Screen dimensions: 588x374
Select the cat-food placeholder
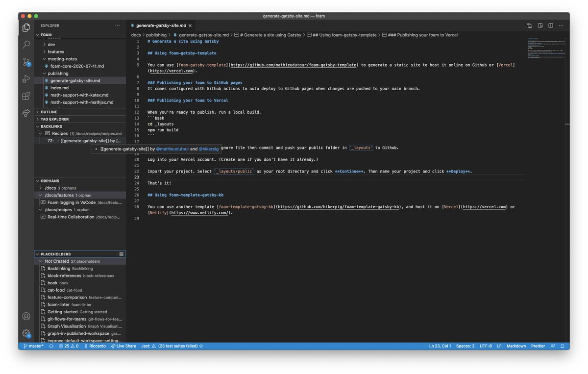(80, 290)
